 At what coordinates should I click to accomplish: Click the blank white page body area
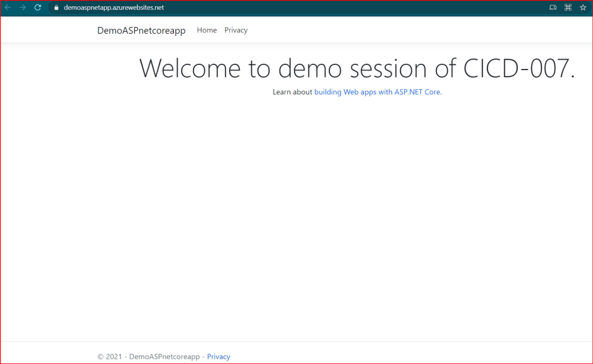296,220
